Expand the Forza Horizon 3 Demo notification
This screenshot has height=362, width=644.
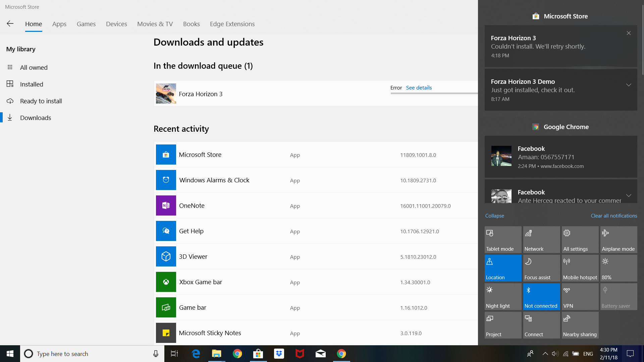tap(628, 85)
